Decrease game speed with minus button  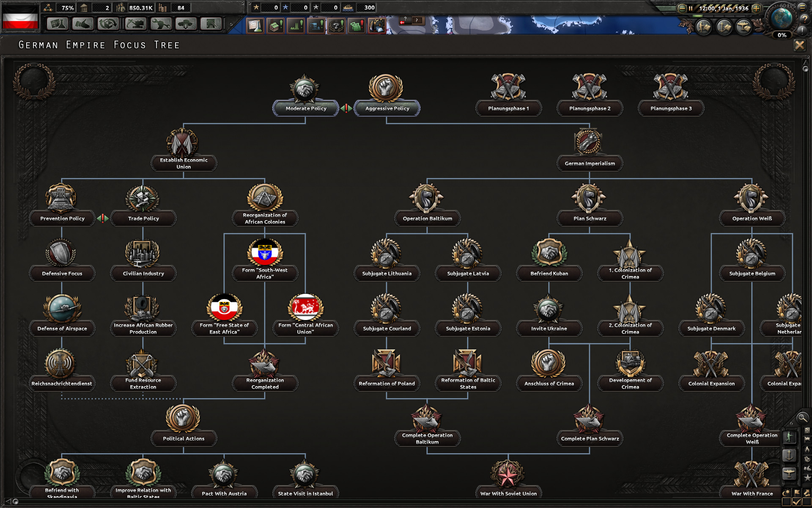[x=682, y=8]
